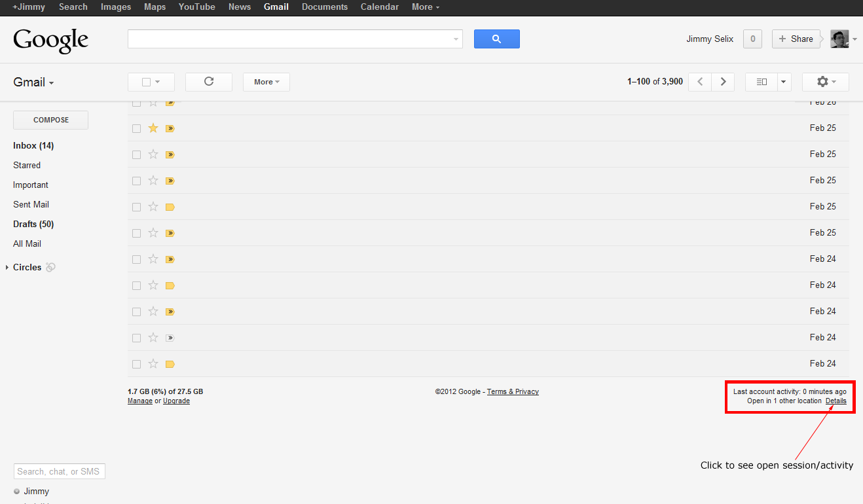Open the split pane mode dropdown arrow

(x=784, y=82)
